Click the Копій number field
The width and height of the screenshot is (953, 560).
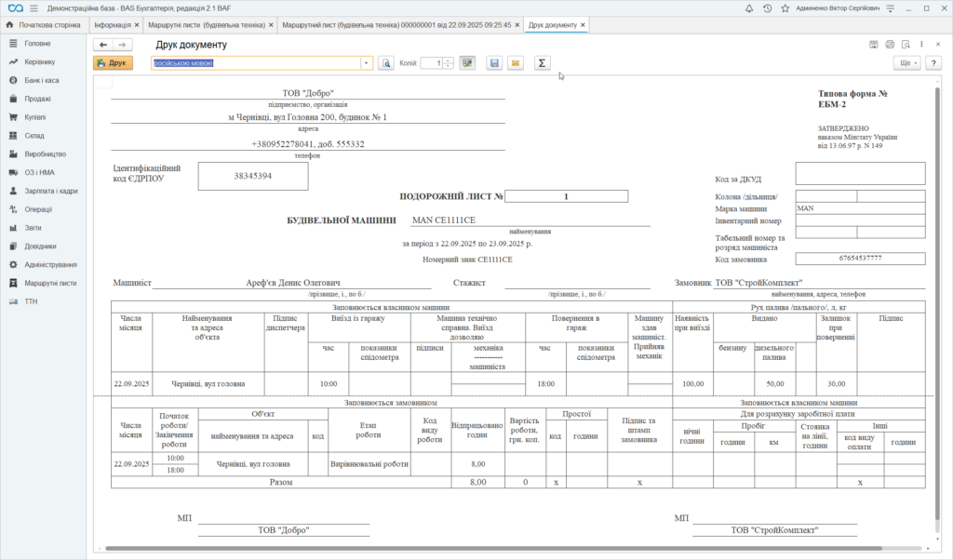coord(431,63)
